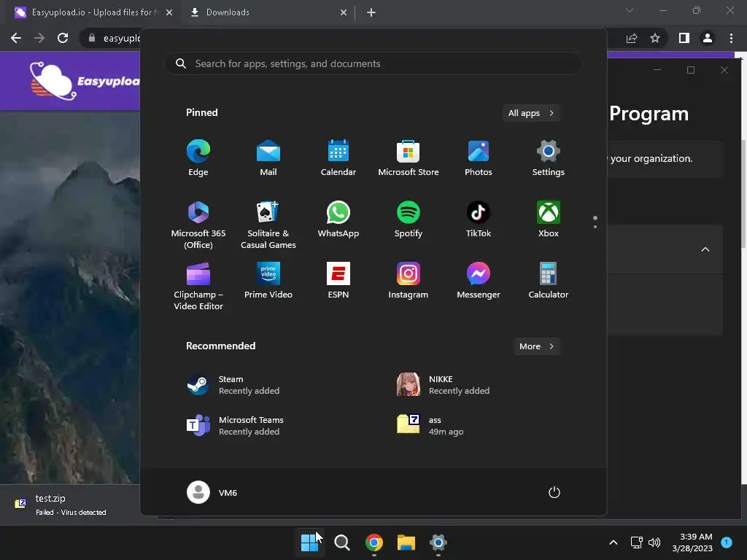Launch the ESPN app
Image resolution: width=747 pixels, height=560 pixels.
(x=338, y=281)
